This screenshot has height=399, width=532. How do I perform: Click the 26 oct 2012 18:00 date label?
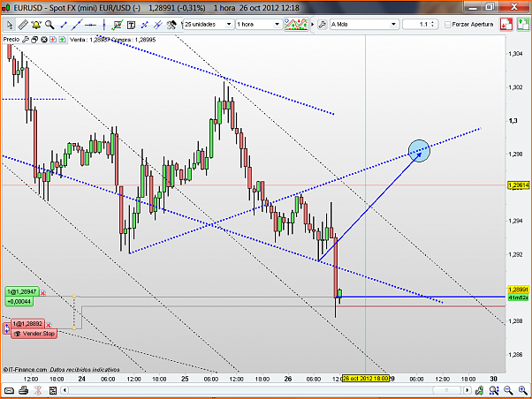[365, 379]
